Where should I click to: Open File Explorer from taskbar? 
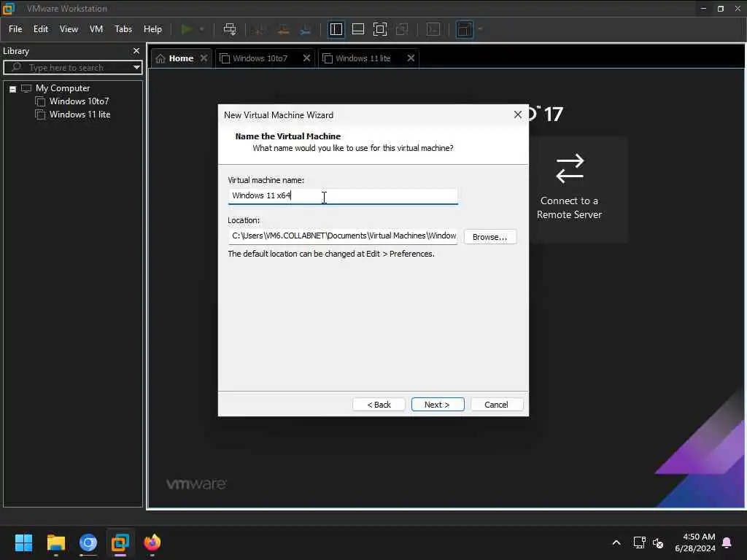pos(55,542)
